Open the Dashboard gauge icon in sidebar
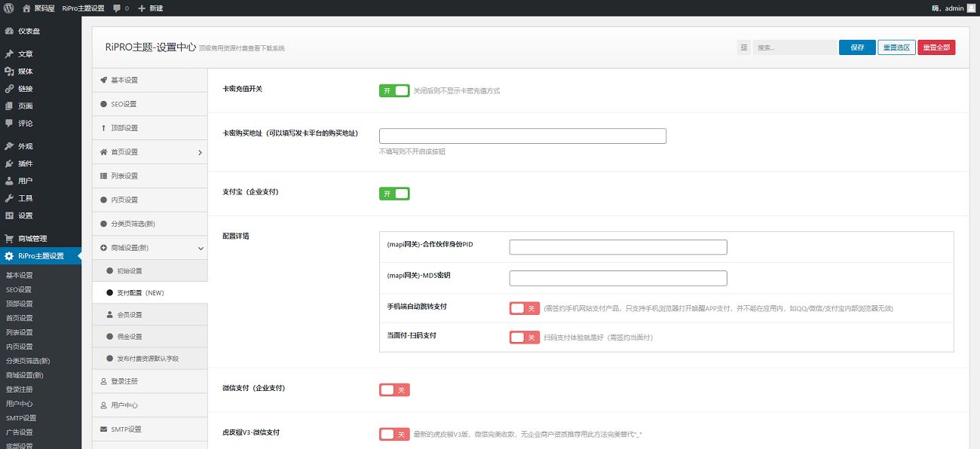Screen dimensions: 980x449 tap(9, 32)
